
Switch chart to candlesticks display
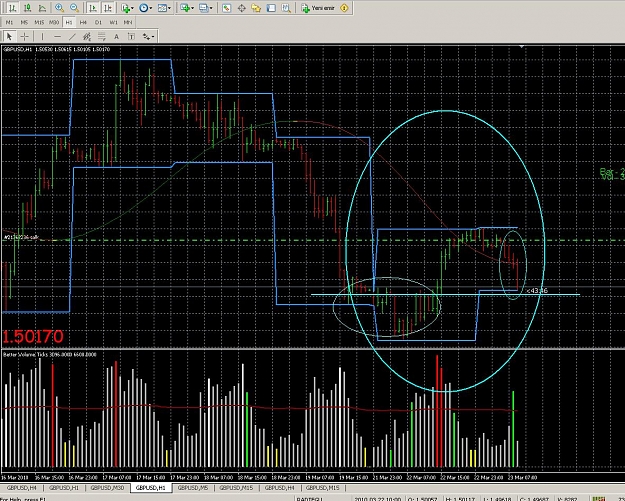[x=27, y=8]
